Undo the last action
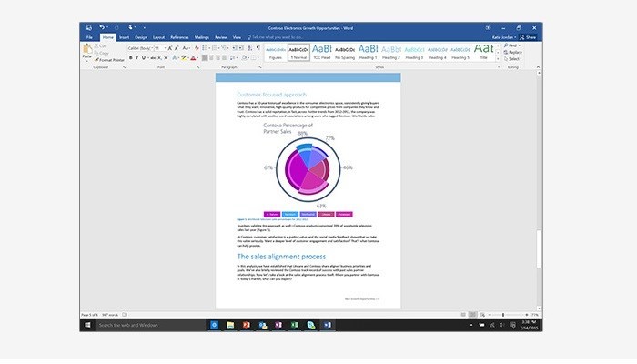This screenshot has width=637, height=364. (x=102, y=27)
